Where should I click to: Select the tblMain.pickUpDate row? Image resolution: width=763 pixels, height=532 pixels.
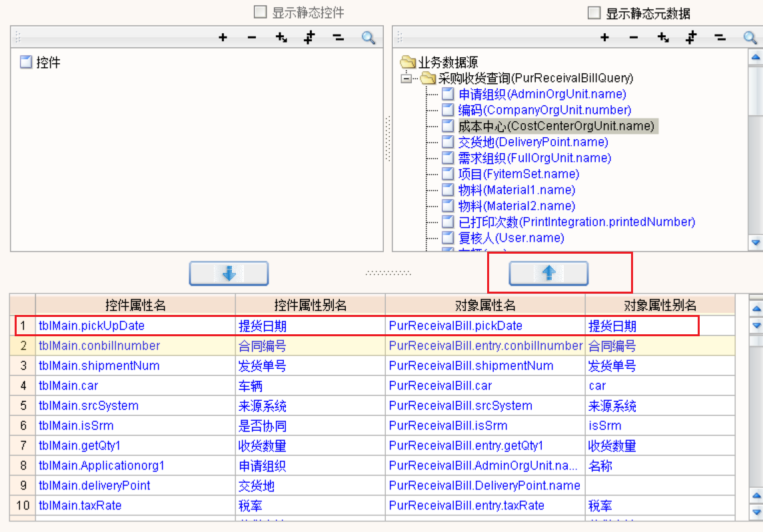tap(92, 326)
